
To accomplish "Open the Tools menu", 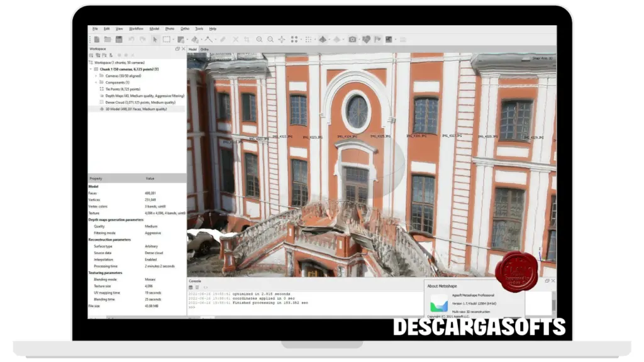I will 199,28.
